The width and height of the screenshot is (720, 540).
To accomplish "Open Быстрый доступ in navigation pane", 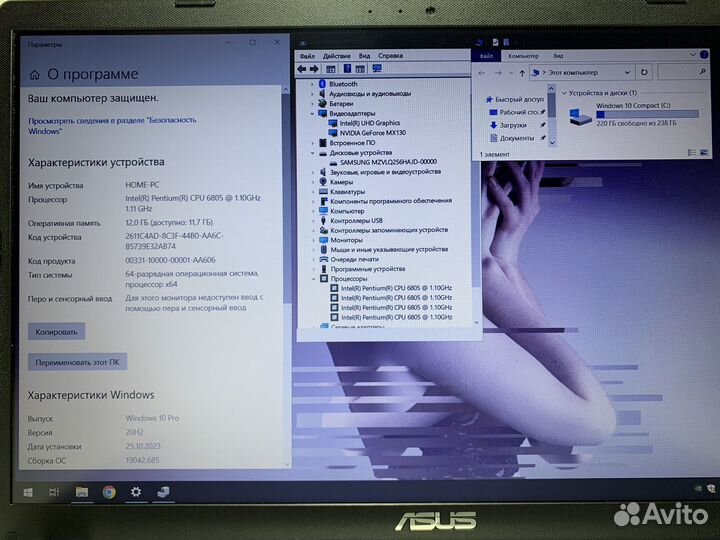I will pos(514,99).
